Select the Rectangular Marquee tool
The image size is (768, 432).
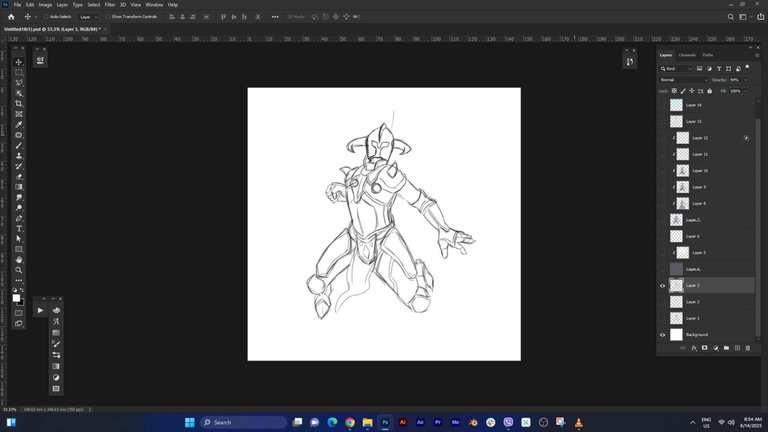[x=19, y=72]
